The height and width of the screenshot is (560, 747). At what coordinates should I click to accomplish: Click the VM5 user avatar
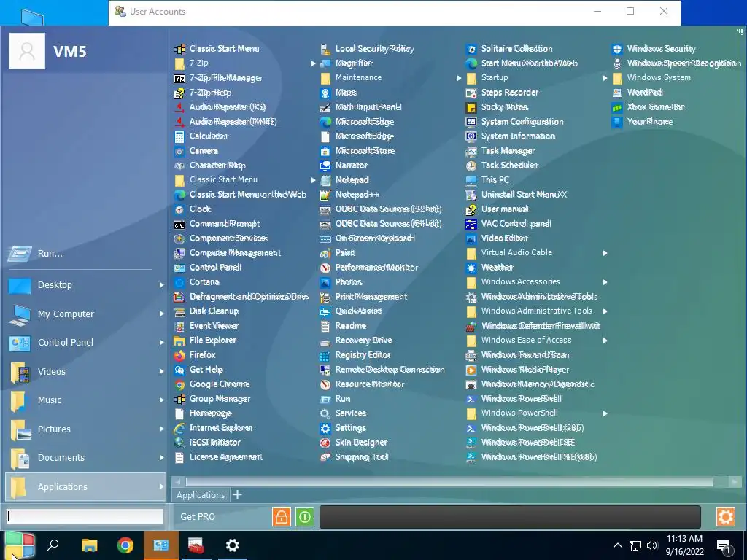[27, 51]
